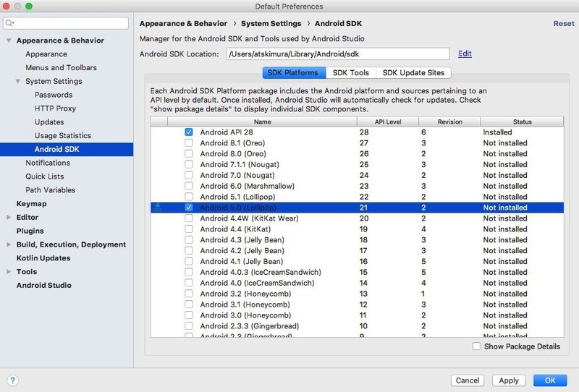Image resolution: width=579 pixels, height=392 pixels.
Task: Select the Android 3.2 (Honeycomb) row
Action: 357,294
